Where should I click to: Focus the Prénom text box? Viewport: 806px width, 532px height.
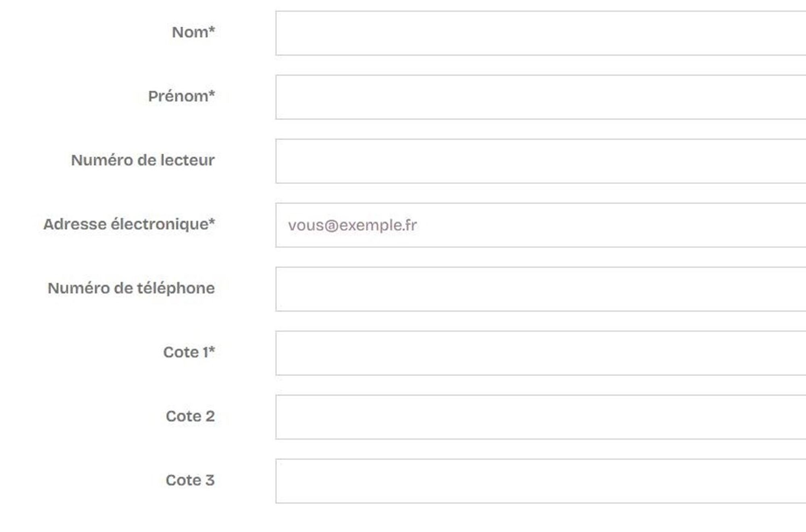(x=540, y=97)
